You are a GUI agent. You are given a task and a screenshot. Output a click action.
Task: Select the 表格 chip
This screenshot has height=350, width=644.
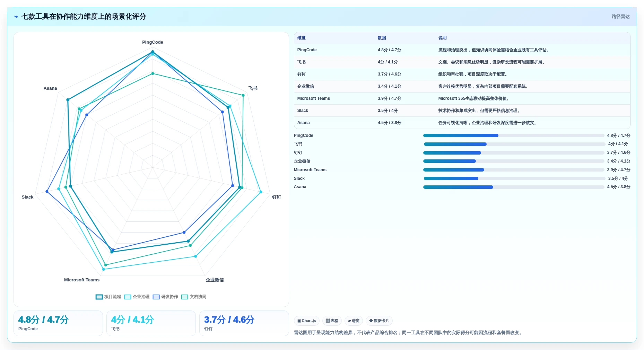pyautogui.click(x=332, y=321)
